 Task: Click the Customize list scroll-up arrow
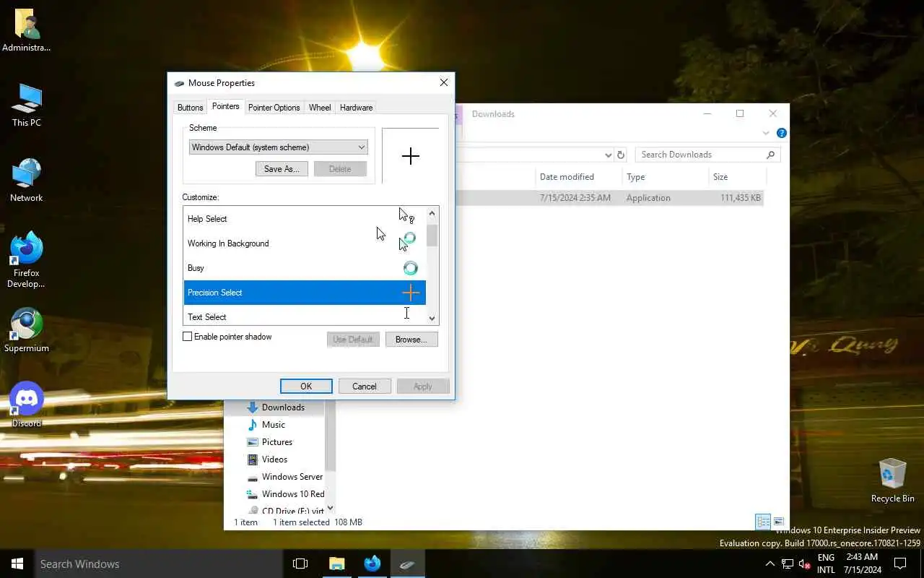(432, 213)
